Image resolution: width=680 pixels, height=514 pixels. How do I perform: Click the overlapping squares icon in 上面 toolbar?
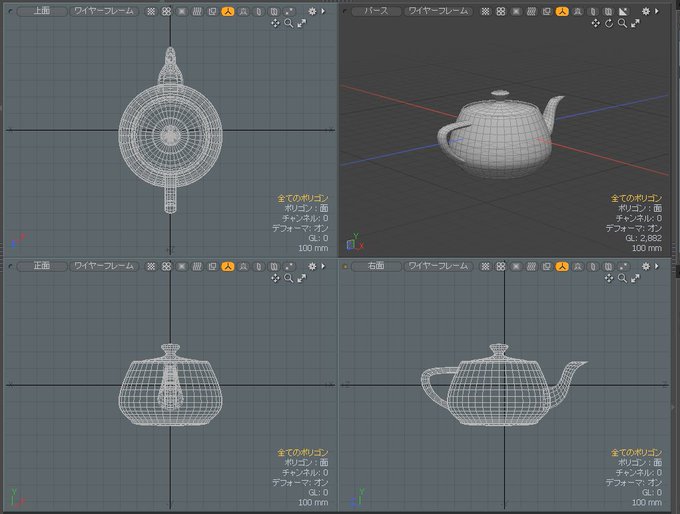coord(212,11)
